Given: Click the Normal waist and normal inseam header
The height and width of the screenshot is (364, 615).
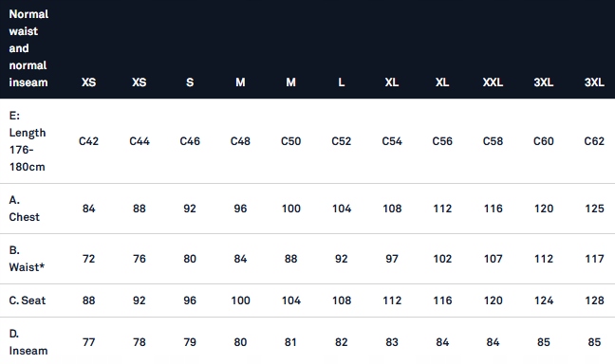Looking at the screenshot, I should tap(28, 48).
